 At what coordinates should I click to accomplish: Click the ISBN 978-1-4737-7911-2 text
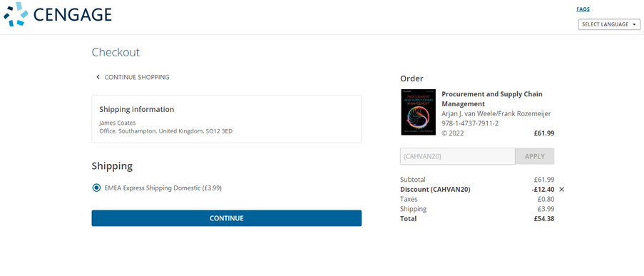[x=470, y=123]
